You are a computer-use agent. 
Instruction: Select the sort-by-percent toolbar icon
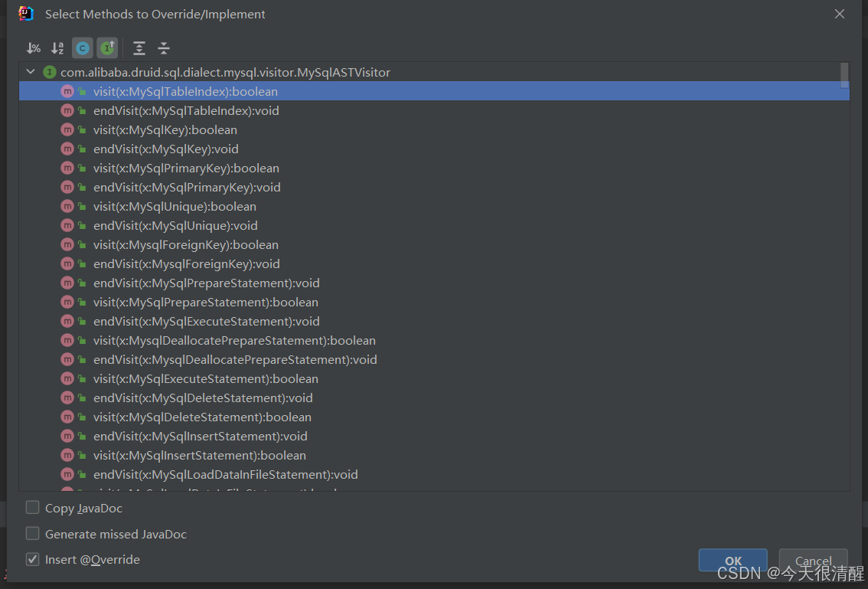[x=33, y=47]
